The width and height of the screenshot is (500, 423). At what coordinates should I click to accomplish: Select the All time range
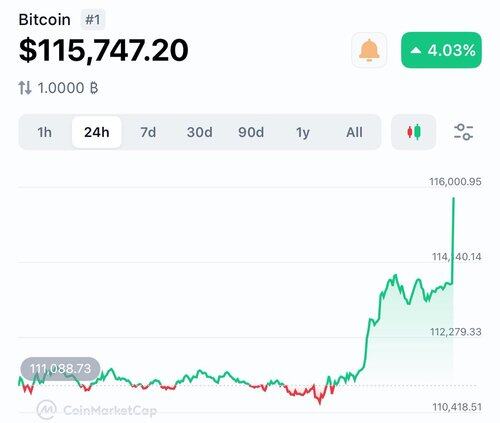click(x=354, y=132)
